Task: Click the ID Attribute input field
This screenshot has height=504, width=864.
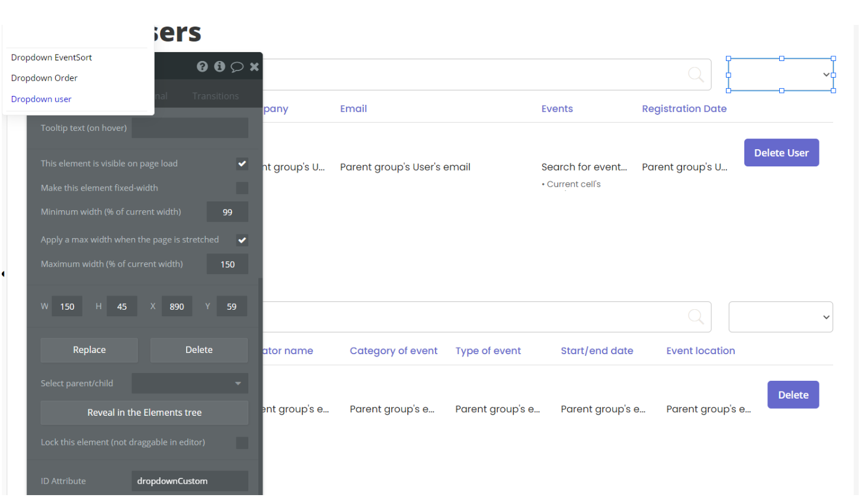Action: 190,481
